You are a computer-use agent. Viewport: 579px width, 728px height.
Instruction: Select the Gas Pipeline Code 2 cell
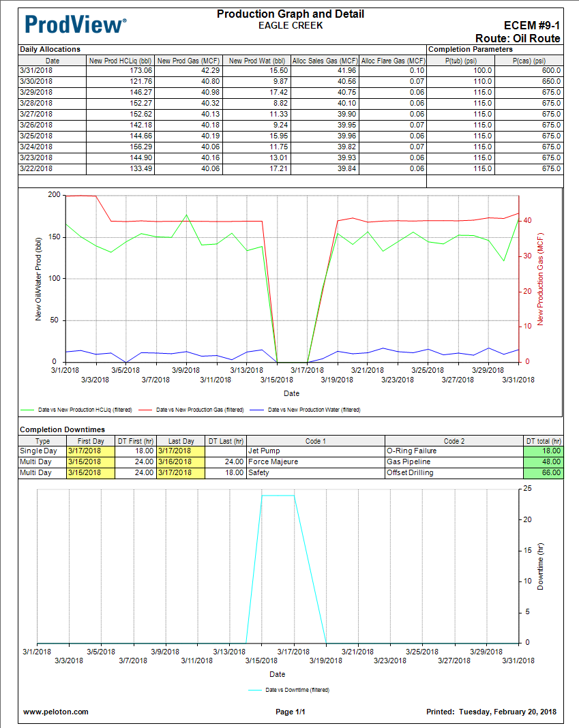[x=454, y=461]
